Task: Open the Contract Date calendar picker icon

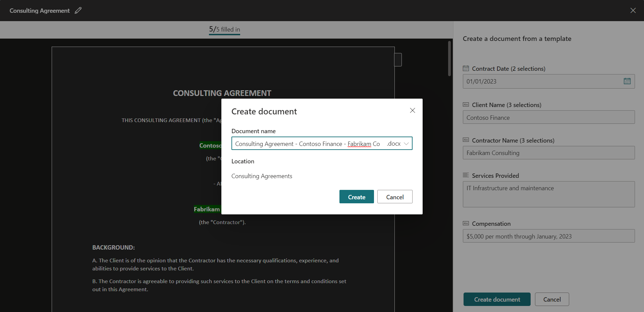Action: (627, 81)
